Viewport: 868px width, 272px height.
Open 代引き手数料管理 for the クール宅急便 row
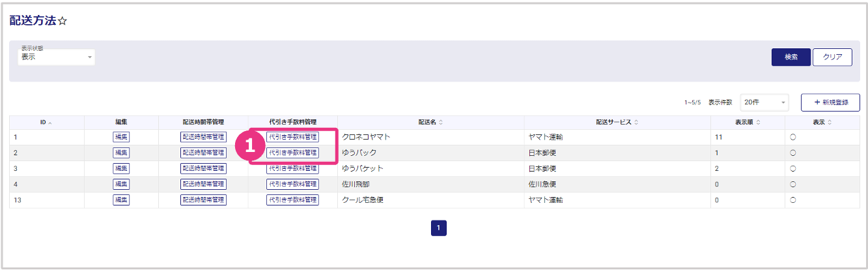tap(292, 200)
